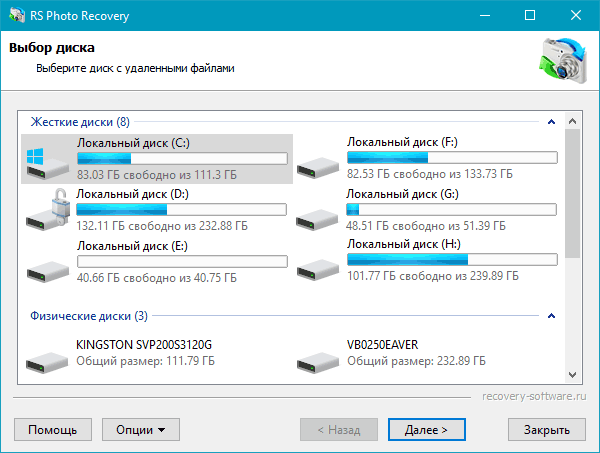Click '101.77 ГБ свободно из 239.89 ГБ'
600x453 pixels.
coord(433,276)
